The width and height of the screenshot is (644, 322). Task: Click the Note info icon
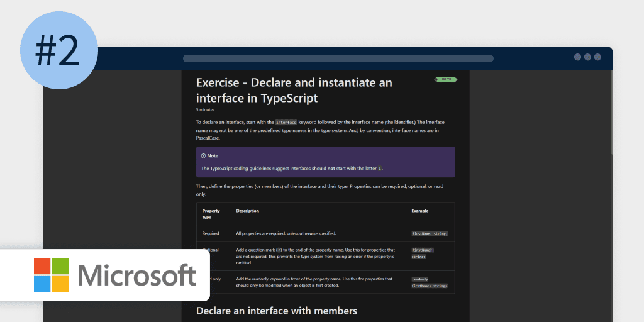[203, 155]
